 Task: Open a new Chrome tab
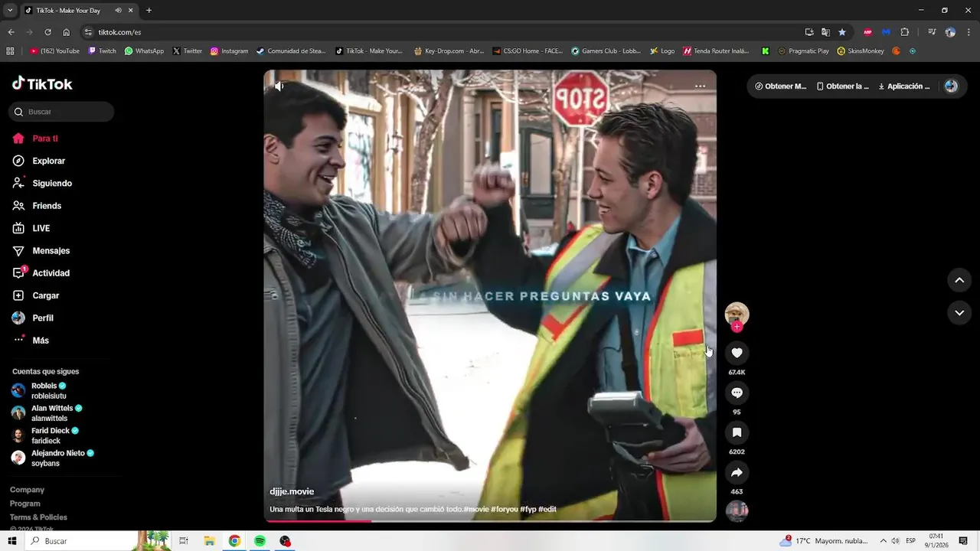[149, 11]
